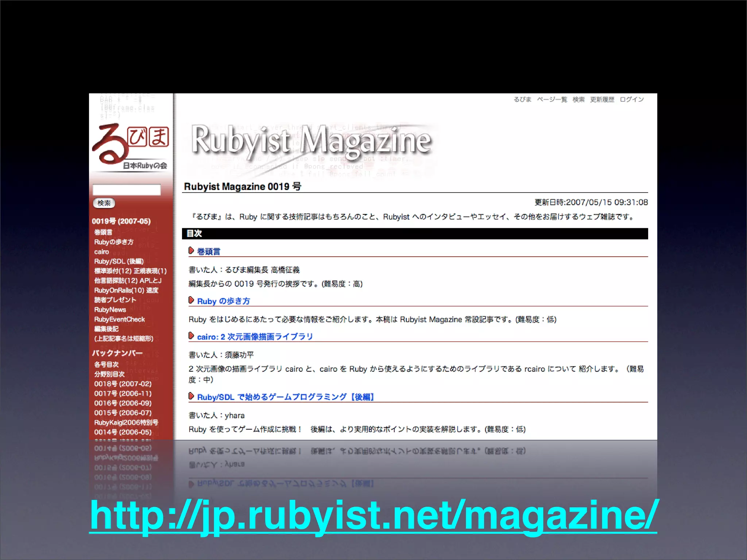Open back number 0016号 (2006-09)
This screenshot has height=560, width=747.
point(123,403)
